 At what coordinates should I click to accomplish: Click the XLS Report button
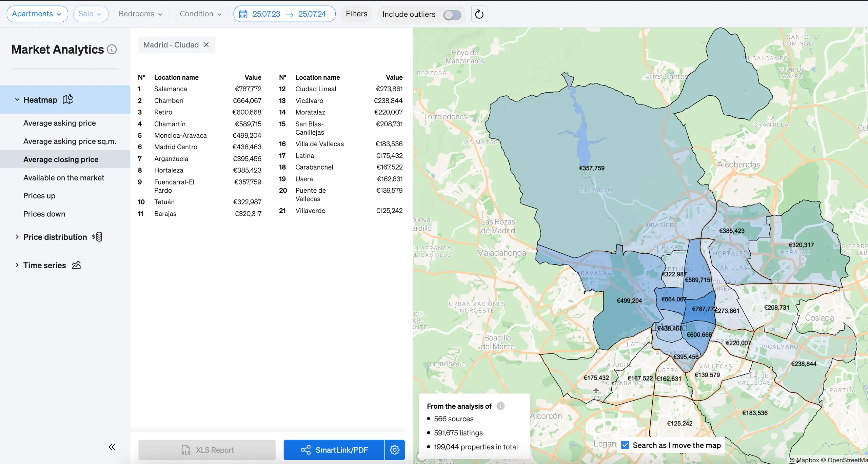(x=207, y=450)
